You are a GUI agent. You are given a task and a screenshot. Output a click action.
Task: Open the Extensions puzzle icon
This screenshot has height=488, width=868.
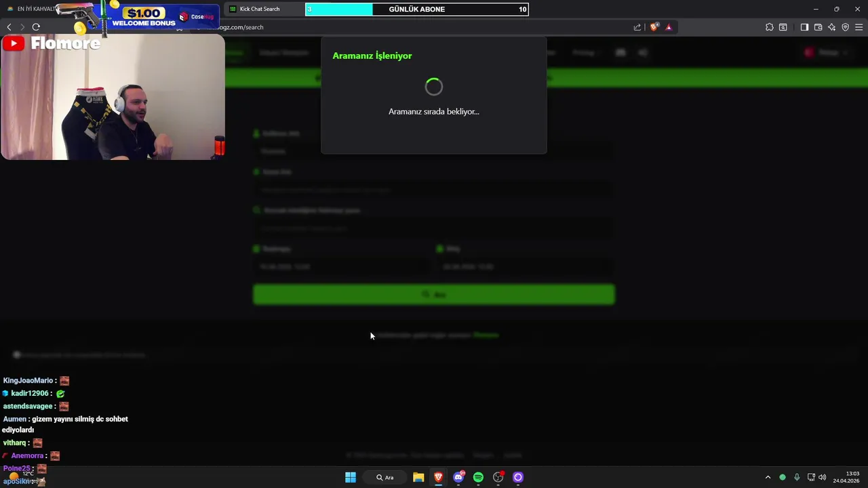(769, 27)
